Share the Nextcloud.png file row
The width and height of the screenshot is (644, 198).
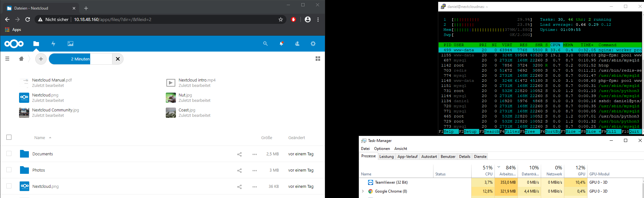pyautogui.click(x=239, y=187)
